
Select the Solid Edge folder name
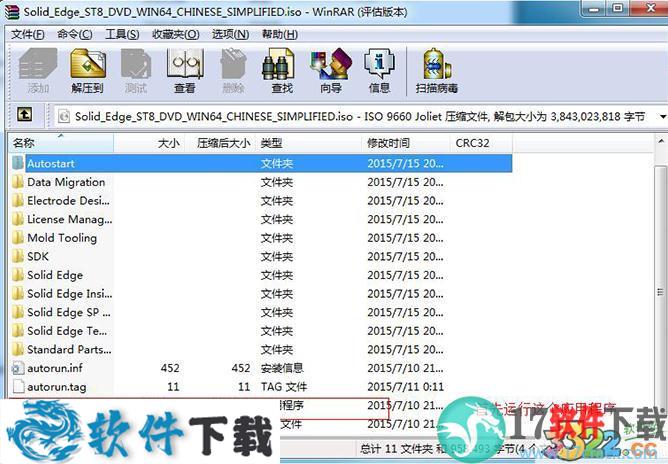(x=55, y=275)
